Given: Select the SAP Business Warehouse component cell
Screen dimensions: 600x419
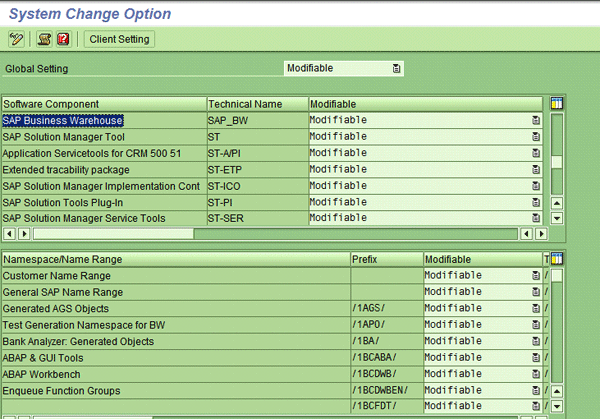Looking at the screenshot, I should [64, 120].
